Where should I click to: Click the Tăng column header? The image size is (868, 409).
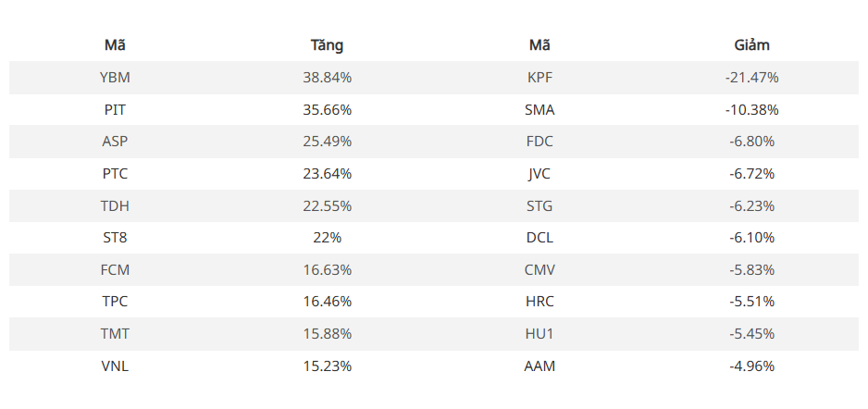tap(327, 44)
